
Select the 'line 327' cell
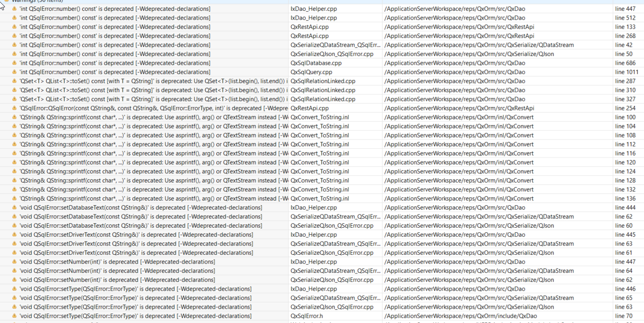pyautogui.click(x=625, y=99)
